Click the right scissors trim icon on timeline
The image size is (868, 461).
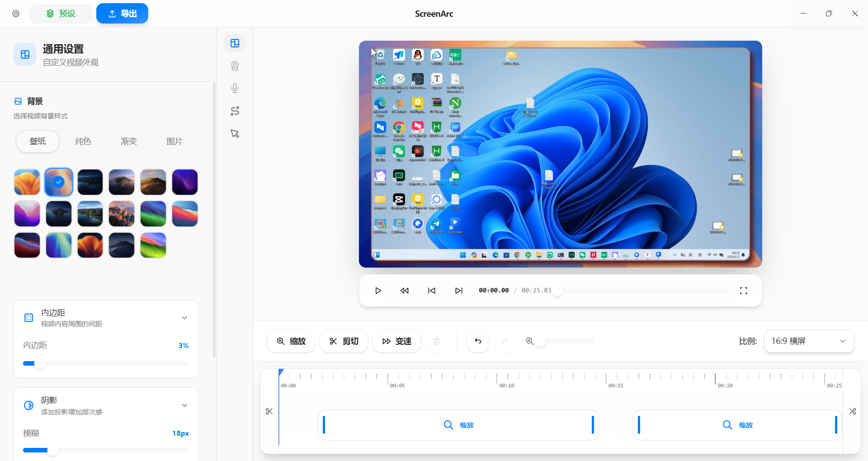[852, 411]
